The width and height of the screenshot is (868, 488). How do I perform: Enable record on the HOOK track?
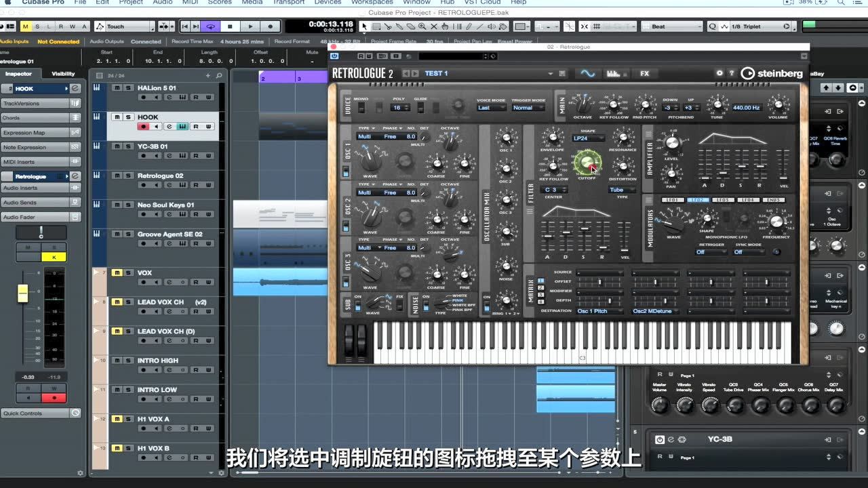pyautogui.click(x=143, y=127)
